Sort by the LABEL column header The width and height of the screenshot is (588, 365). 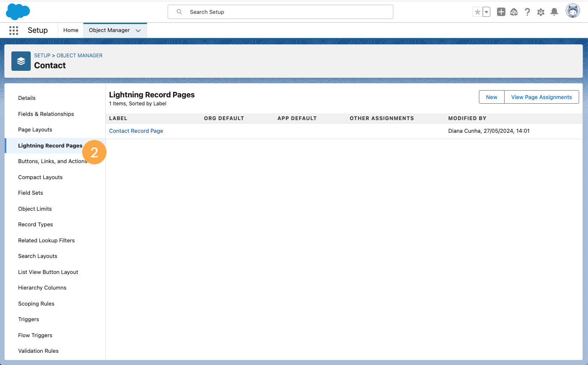(118, 118)
